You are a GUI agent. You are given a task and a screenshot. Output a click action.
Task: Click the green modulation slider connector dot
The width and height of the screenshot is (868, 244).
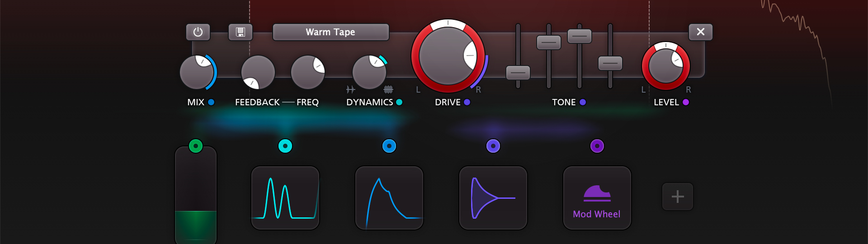pos(196,146)
